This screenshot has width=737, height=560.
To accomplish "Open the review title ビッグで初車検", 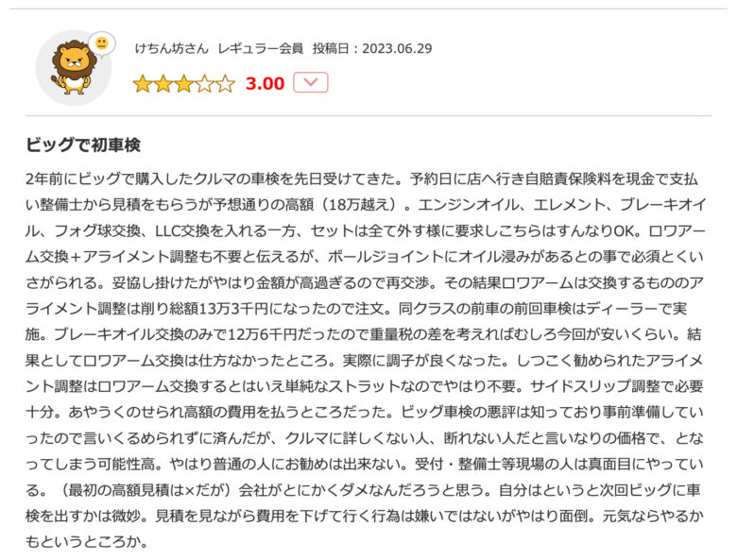I will pyautogui.click(x=84, y=145).
